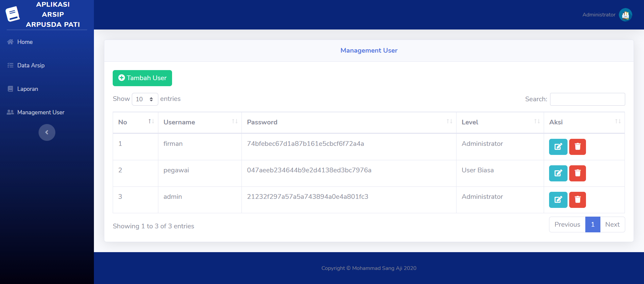Viewport: 644px width, 284px height.
Task: Open the Laporan menu item
Action: coord(28,89)
